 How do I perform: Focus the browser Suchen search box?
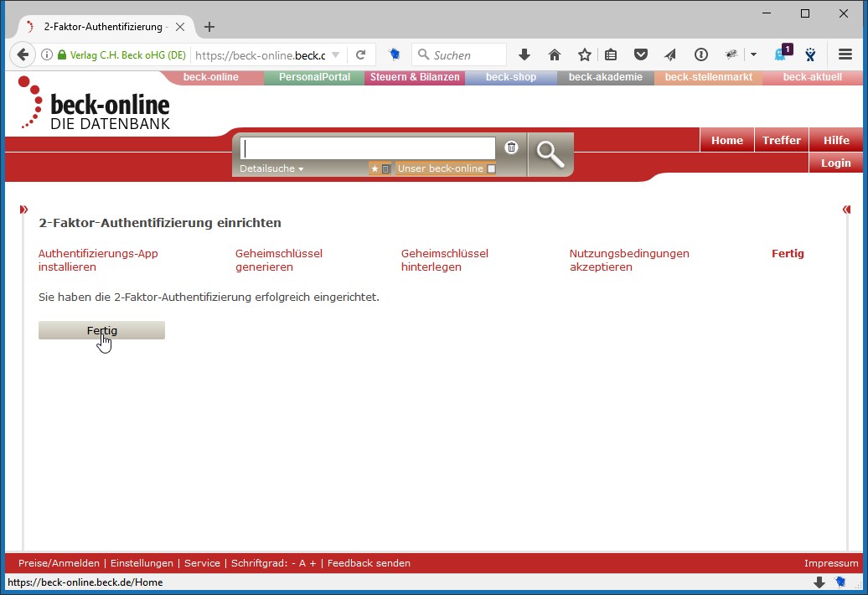pyautogui.click(x=459, y=54)
